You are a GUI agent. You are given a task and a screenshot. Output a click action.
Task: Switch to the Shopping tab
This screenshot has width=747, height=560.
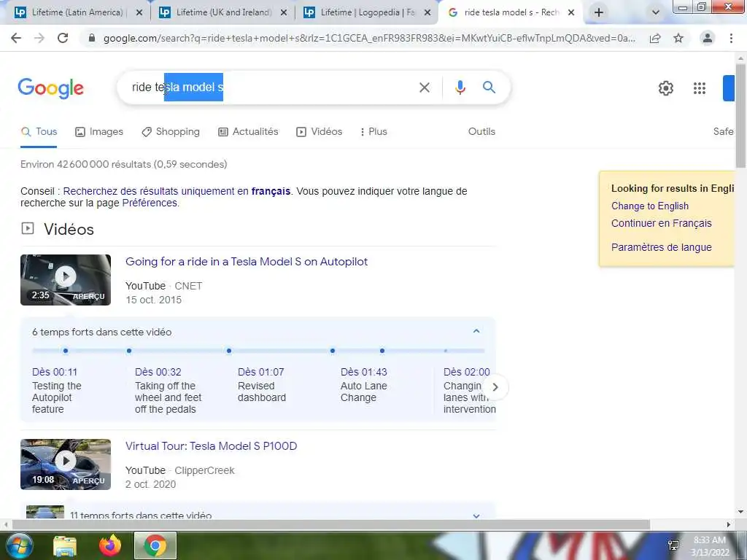171,132
